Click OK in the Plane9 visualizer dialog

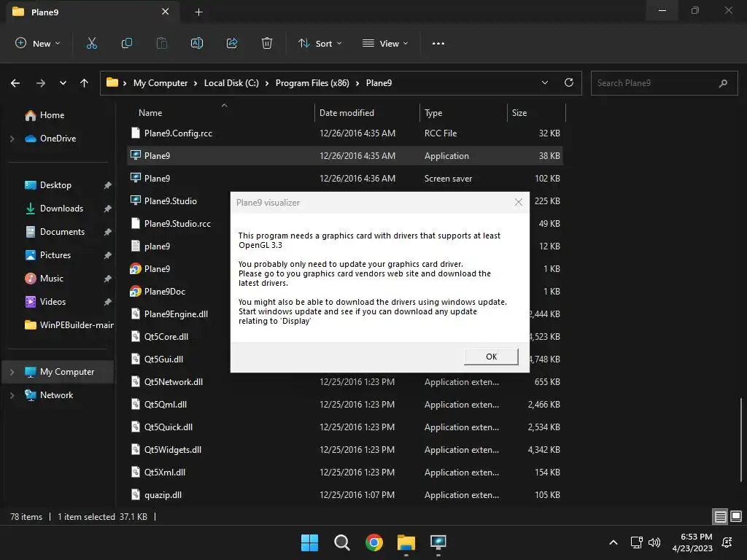click(x=491, y=357)
